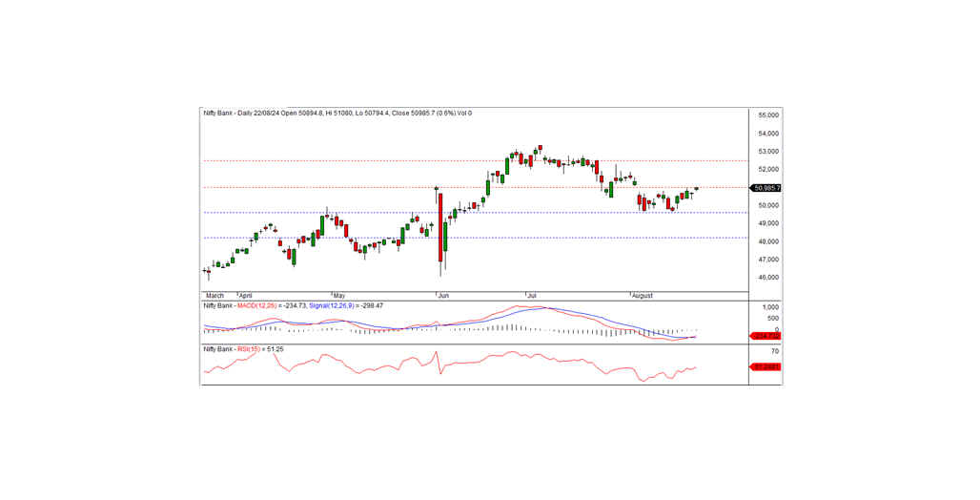980x500 pixels.
Task: Click the April label on time axis
Action: pyautogui.click(x=246, y=296)
